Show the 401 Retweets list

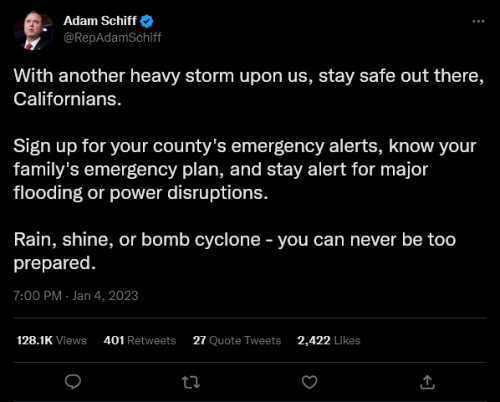(140, 340)
